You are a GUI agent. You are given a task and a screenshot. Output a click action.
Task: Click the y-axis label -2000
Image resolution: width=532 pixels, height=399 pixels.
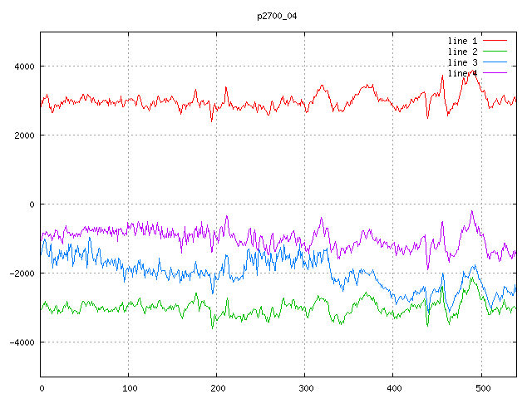tap(22, 273)
